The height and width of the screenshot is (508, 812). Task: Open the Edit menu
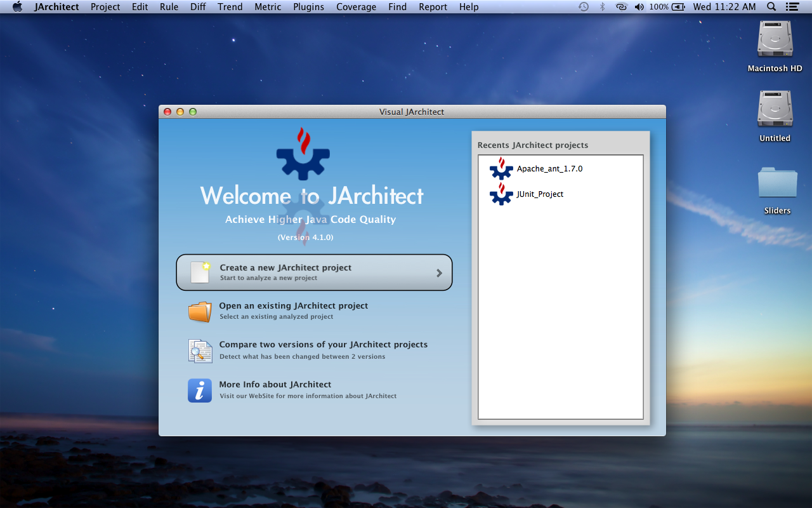140,7
